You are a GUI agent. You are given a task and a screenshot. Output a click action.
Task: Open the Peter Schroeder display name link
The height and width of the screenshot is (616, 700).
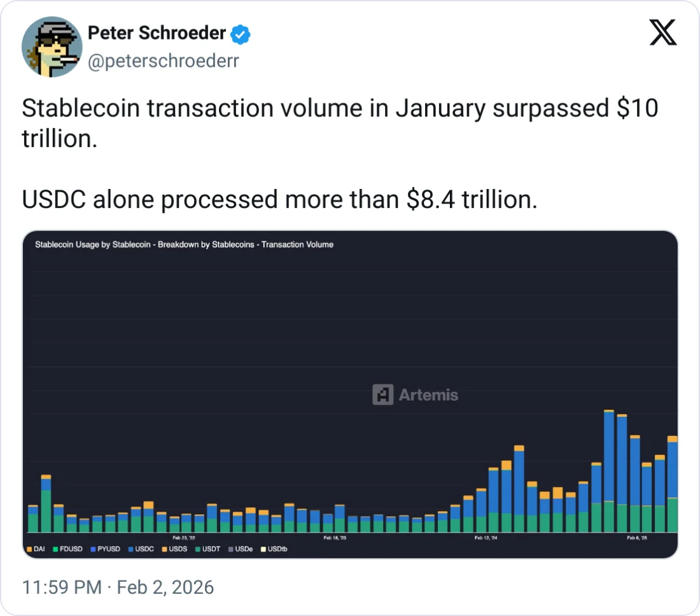[x=157, y=34]
